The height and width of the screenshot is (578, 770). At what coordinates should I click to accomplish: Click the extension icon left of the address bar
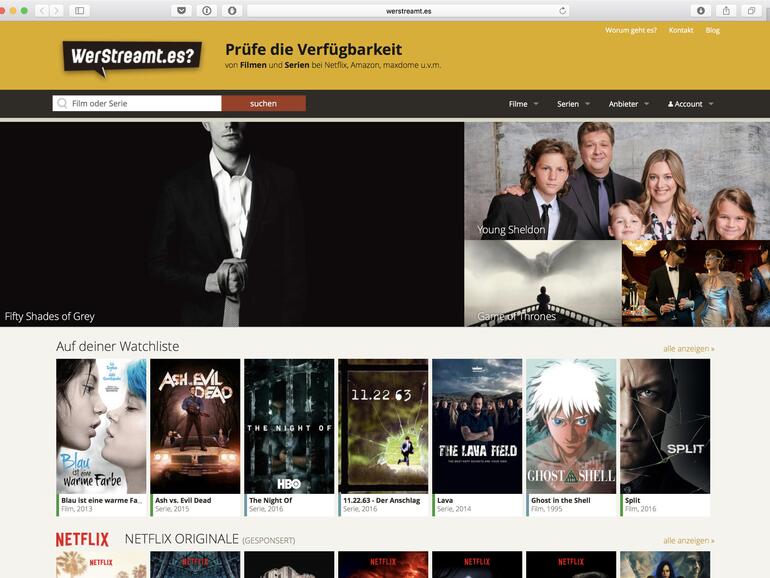click(232, 10)
